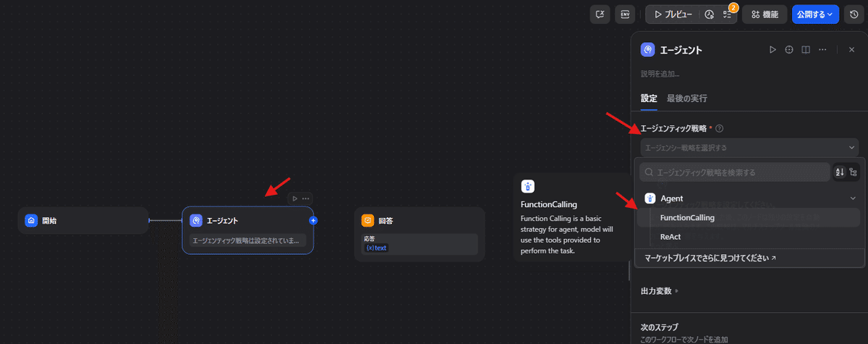Viewport: 868px width, 344px height.
Task: Open the help book icon in panel header
Action: (805, 50)
